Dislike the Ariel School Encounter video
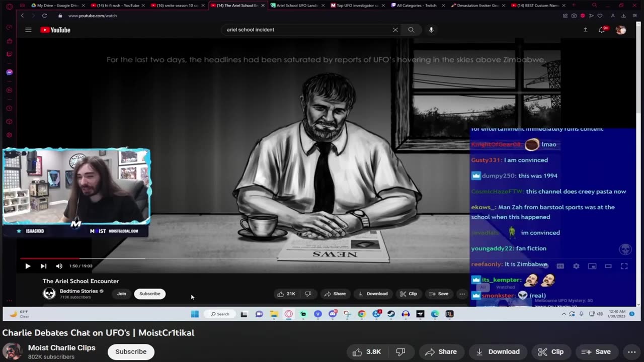Image resolution: width=644 pixels, height=362 pixels. [308, 294]
